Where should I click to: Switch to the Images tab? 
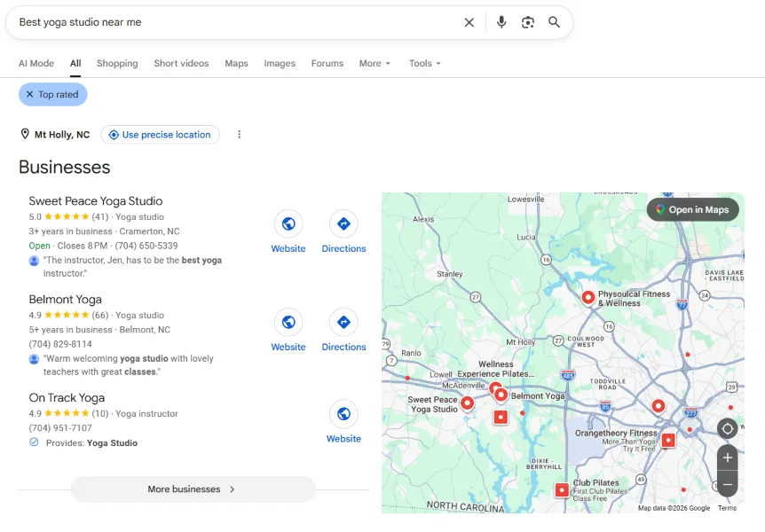pos(280,63)
